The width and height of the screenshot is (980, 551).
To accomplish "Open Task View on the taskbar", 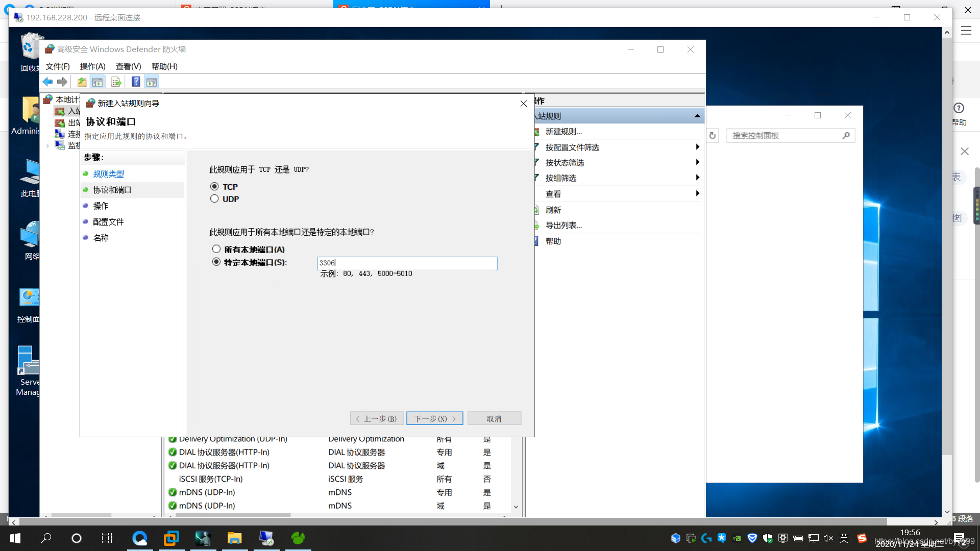I will [x=107, y=538].
